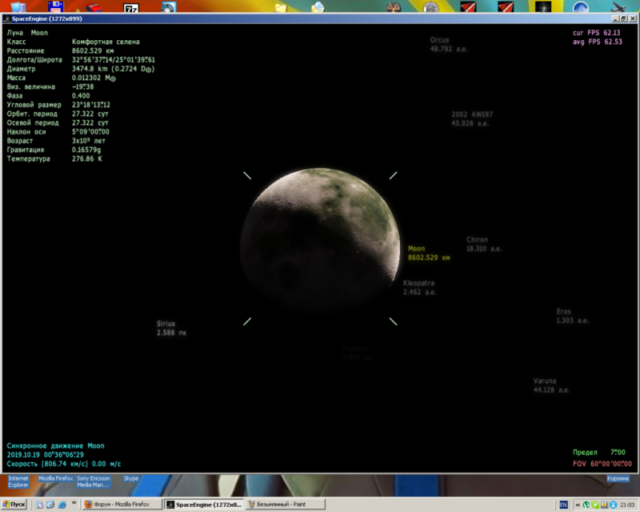640x512 pixels.
Task: Click the 21:03 system clock
Action: (627, 505)
